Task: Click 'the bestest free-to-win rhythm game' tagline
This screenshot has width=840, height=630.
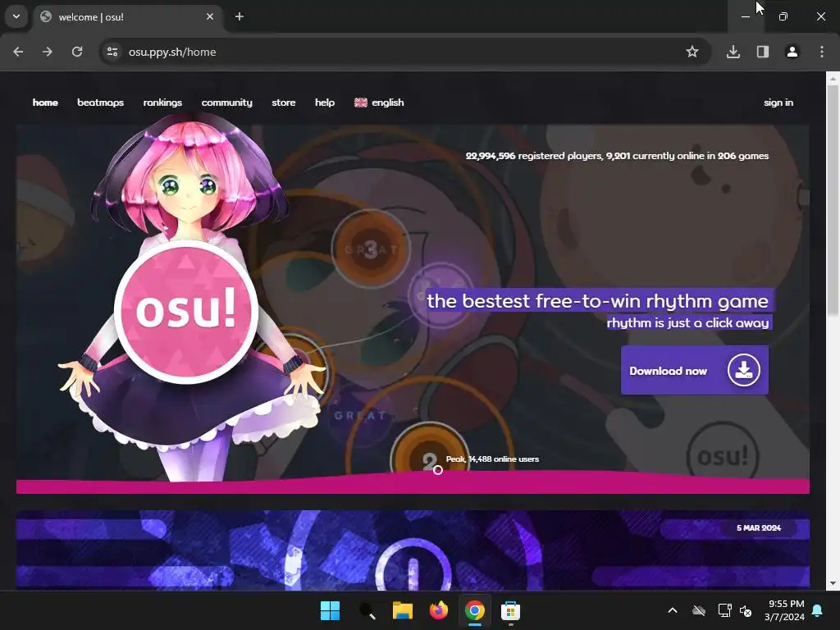Action: pos(597,300)
